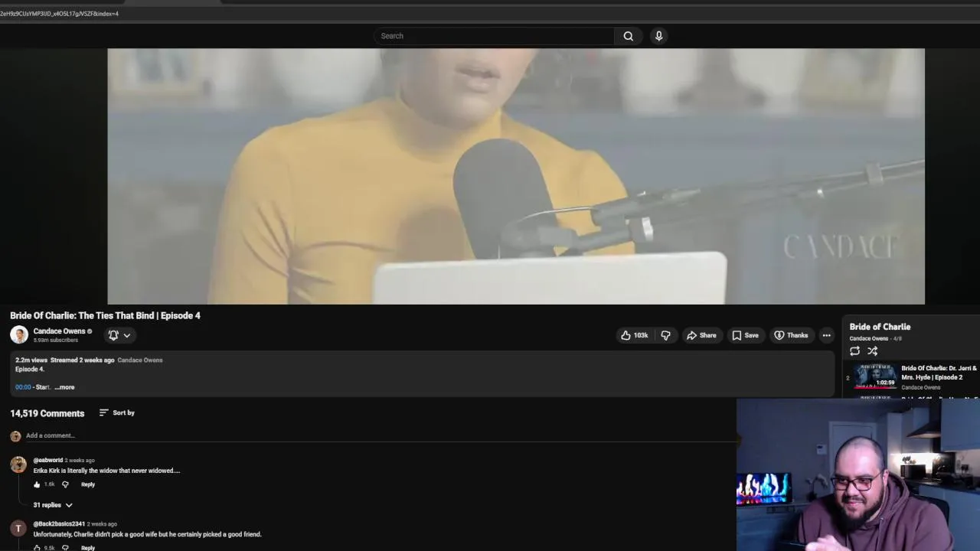Open @eabworld commenter profile
980x551 pixels.
tap(47, 460)
